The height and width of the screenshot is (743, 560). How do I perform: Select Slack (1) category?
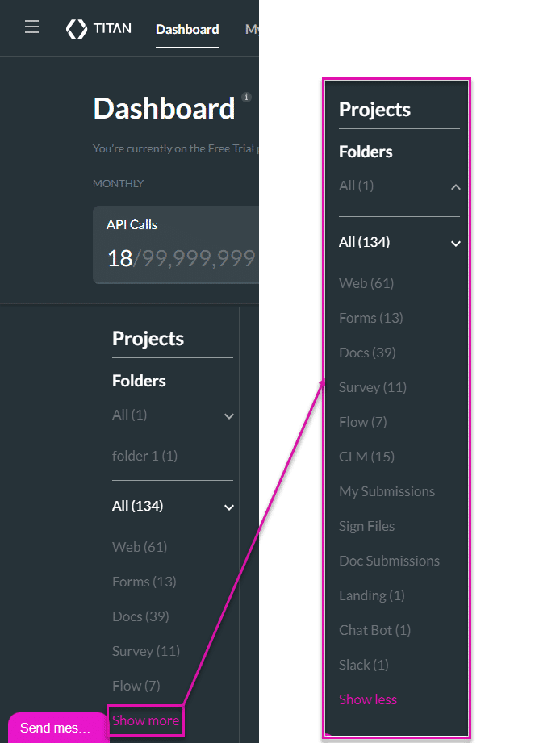(363, 665)
